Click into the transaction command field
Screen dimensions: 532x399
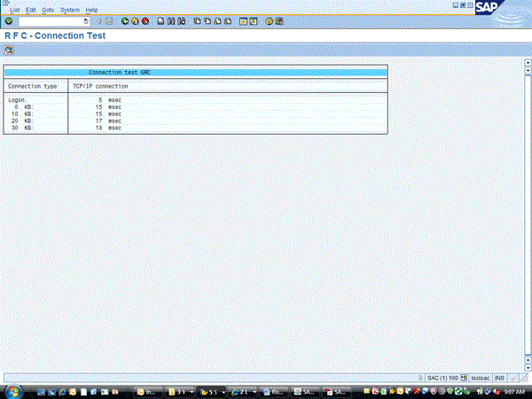coord(49,20)
